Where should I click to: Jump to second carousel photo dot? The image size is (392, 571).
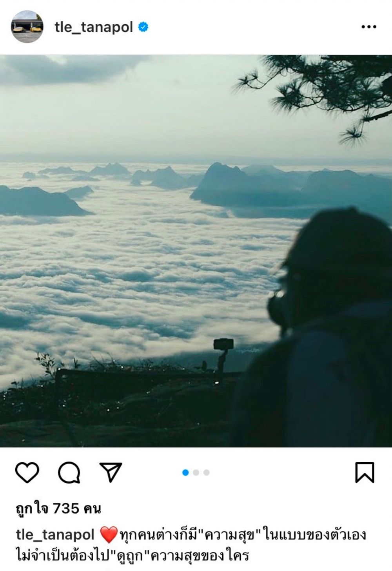[196, 472]
